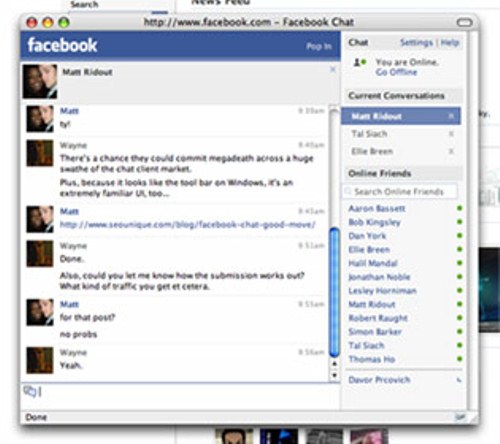Click the facebook logo

62,46
